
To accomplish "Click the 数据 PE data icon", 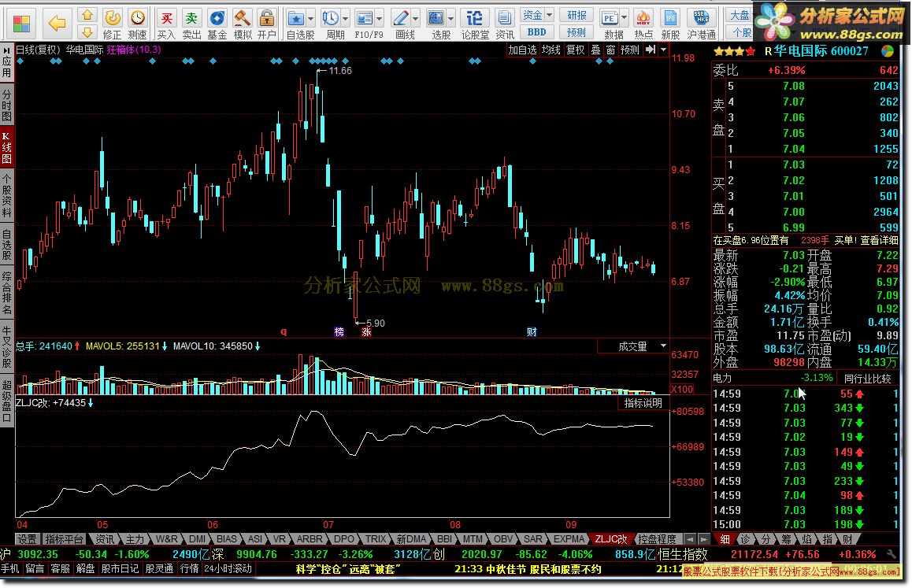I will pos(609,19).
